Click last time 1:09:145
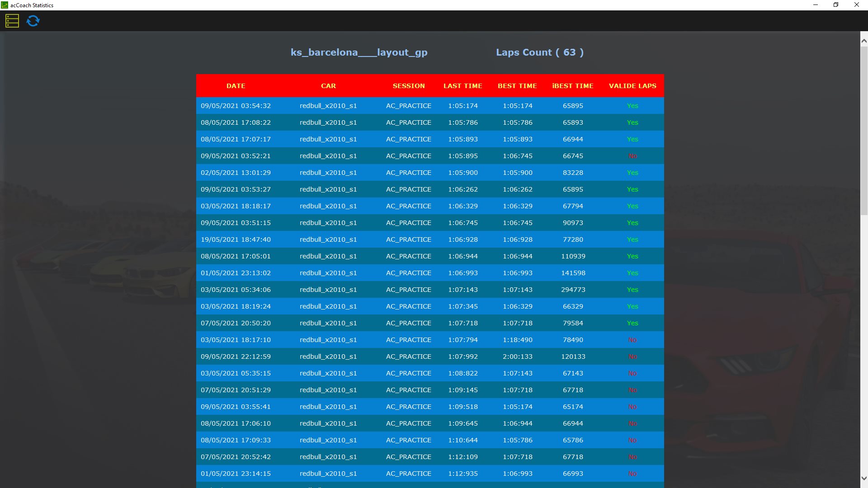The height and width of the screenshot is (488, 868). pos(463,390)
